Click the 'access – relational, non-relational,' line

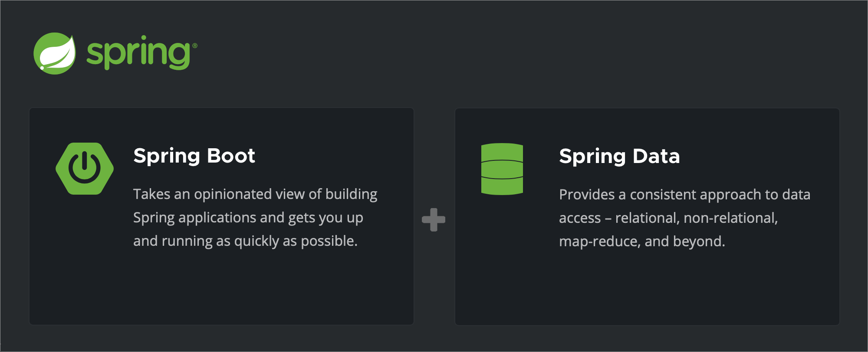click(x=668, y=218)
